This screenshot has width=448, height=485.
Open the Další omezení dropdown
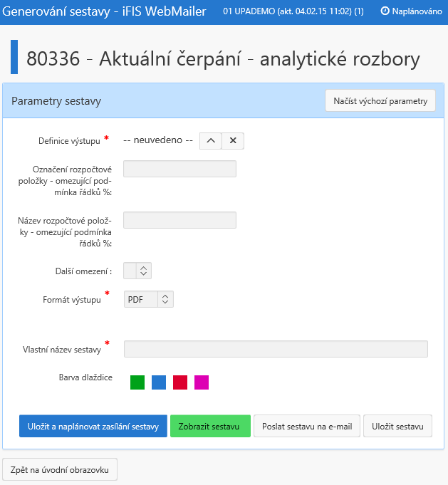[137, 271]
